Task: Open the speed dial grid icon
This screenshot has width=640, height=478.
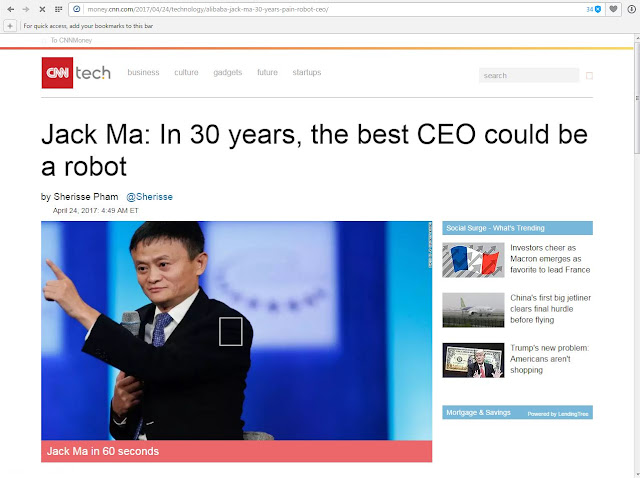Action: tap(58, 9)
